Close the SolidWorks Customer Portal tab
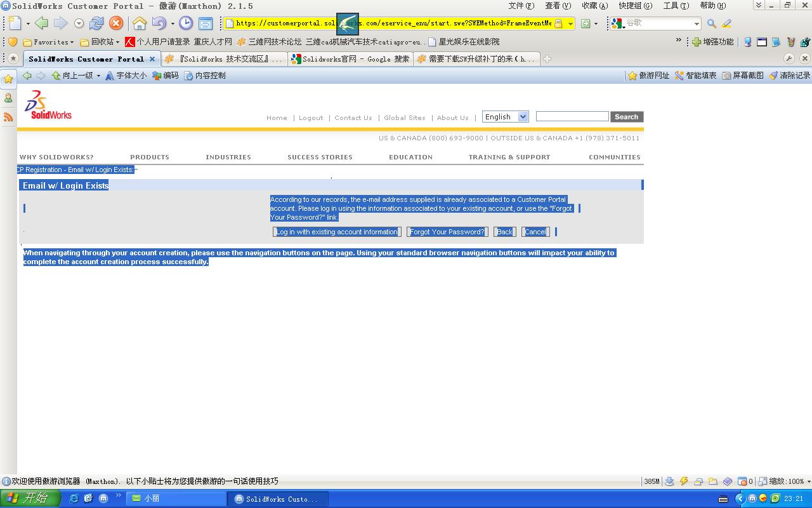This screenshot has height=508, width=812. pyautogui.click(x=152, y=59)
